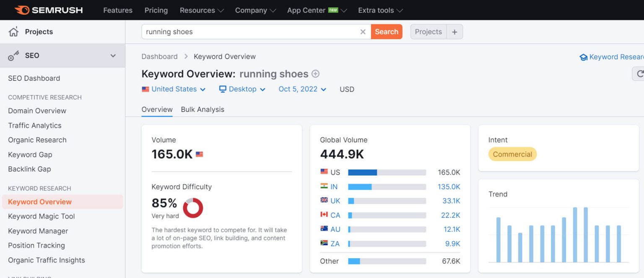
Task: Open Keyword Research guide via graduation cap icon
Action: [584, 57]
